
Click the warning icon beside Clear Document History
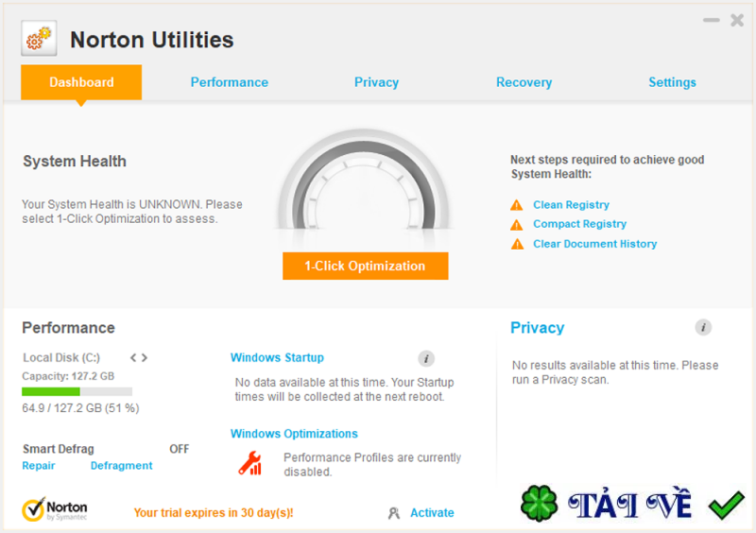(x=517, y=244)
